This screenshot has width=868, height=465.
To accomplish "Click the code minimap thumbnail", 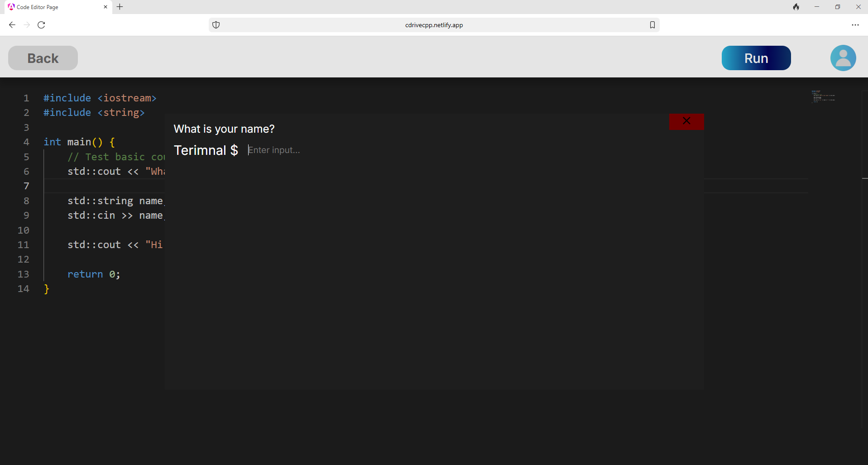I will coord(823,96).
